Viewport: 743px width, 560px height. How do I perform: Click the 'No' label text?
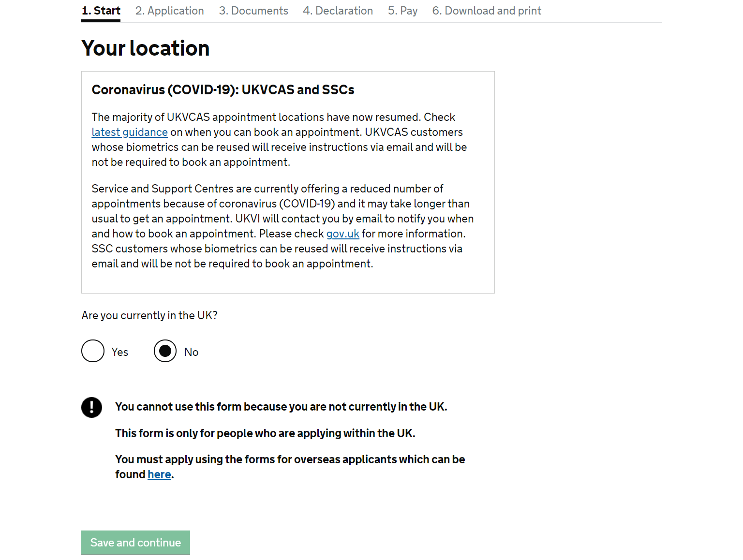(x=192, y=352)
